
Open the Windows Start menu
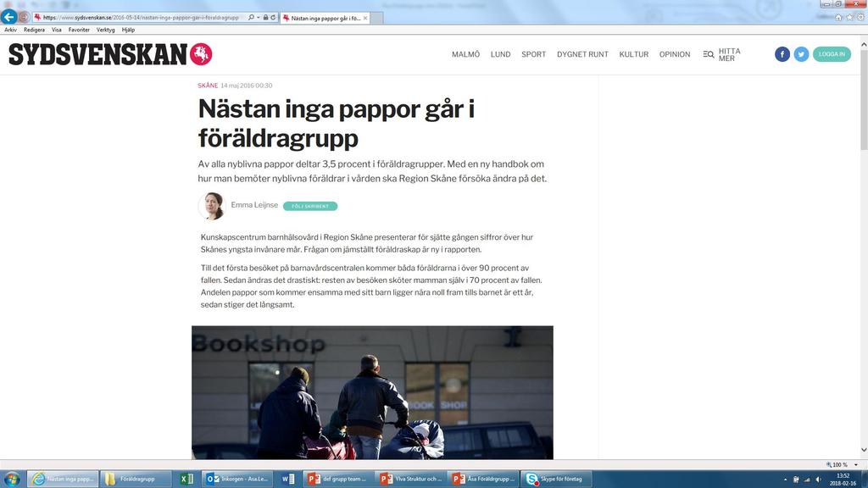[12, 480]
